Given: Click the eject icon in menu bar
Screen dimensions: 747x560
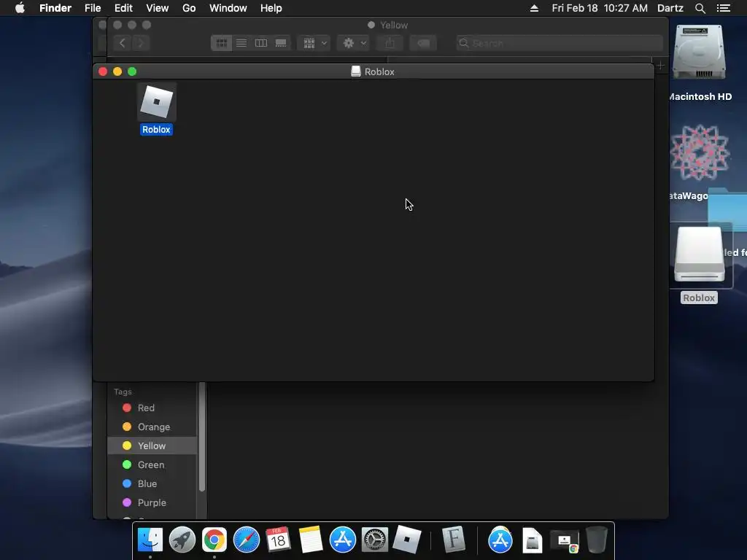Looking at the screenshot, I should tap(534, 8).
